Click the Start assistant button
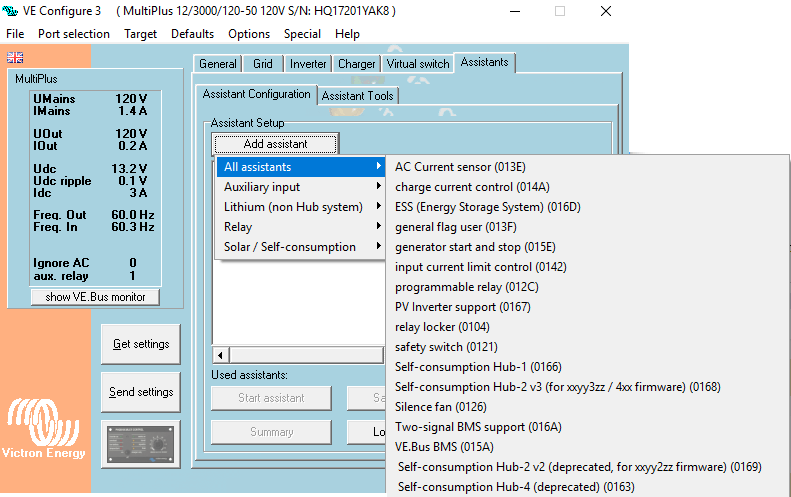 point(271,398)
